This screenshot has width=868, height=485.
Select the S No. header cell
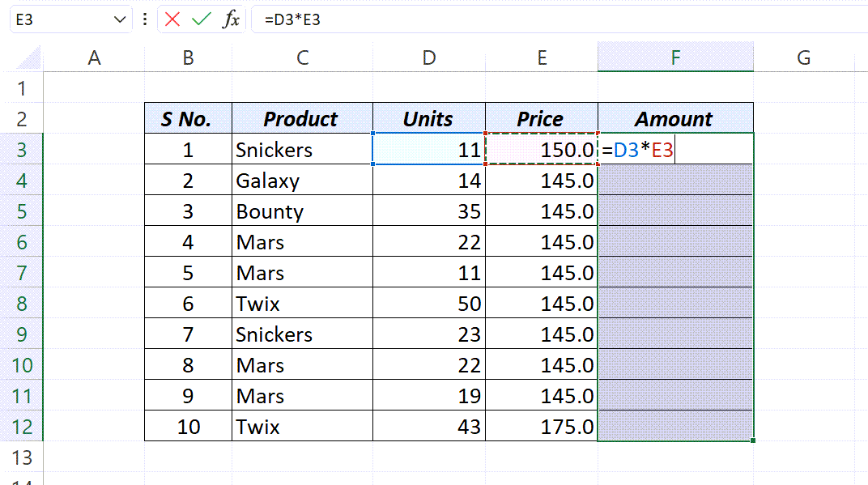[188, 118]
